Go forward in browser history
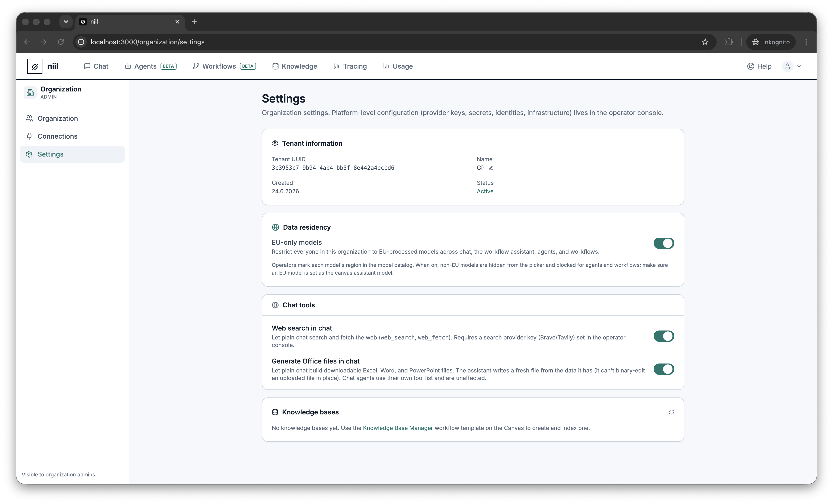 pos(44,42)
